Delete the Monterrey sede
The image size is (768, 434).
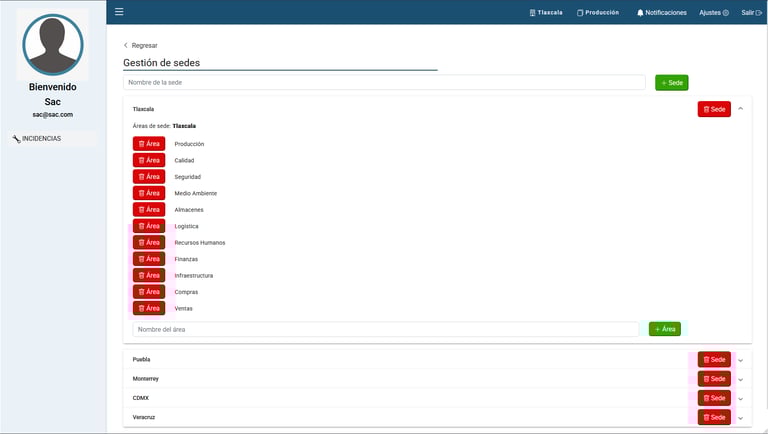[714, 379]
